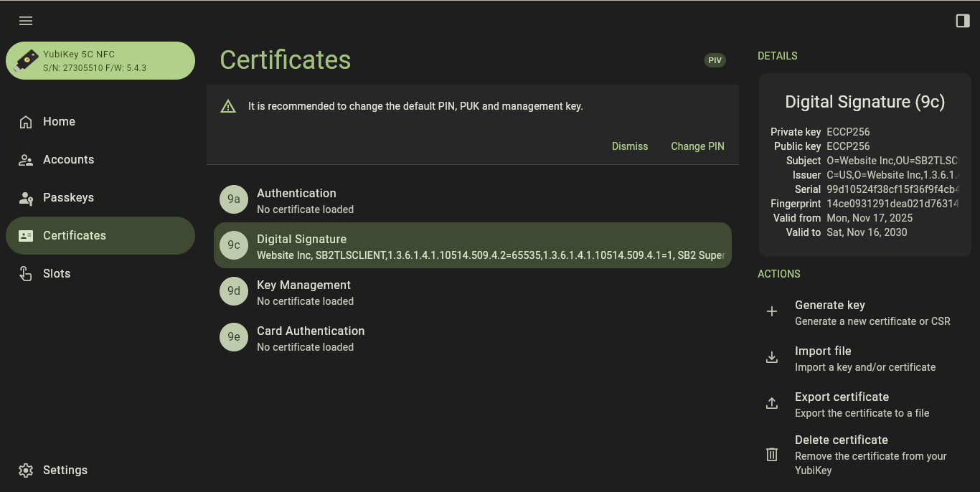Click the Import file download icon

point(772,357)
